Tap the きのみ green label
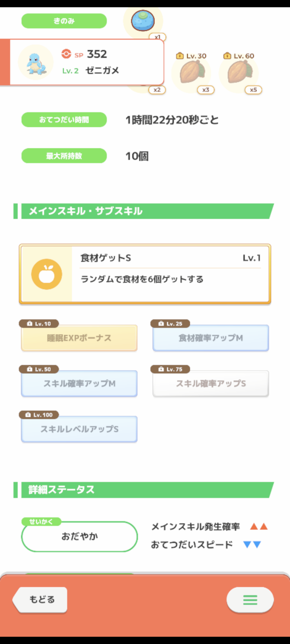The width and height of the screenshot is (290, 644). pos(64,21)
